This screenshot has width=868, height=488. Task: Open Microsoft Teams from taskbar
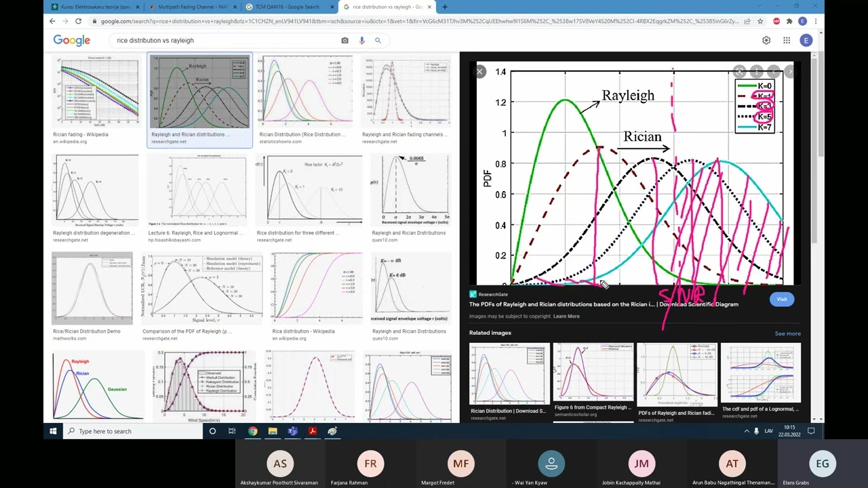[292, 431]
